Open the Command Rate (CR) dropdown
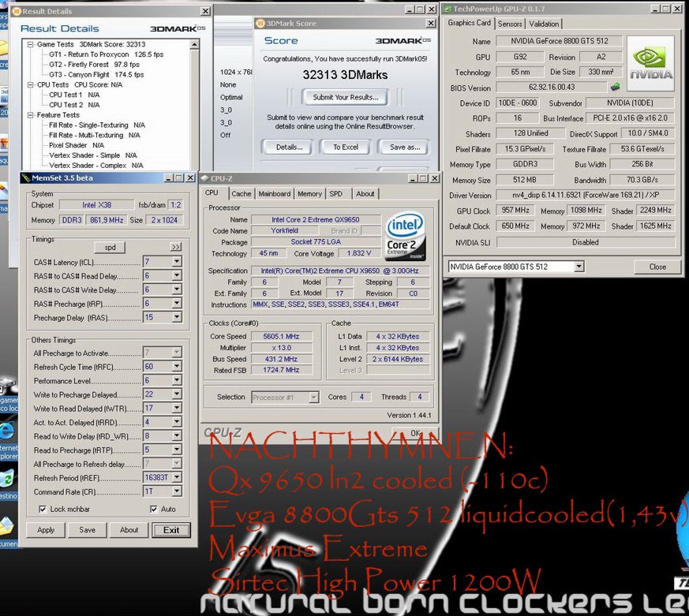 [x=177, y=491]
